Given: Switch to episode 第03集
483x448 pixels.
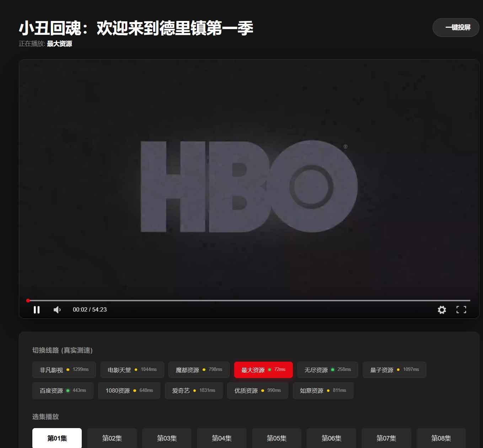Looking at the screenshot, I should pos(167,438).
